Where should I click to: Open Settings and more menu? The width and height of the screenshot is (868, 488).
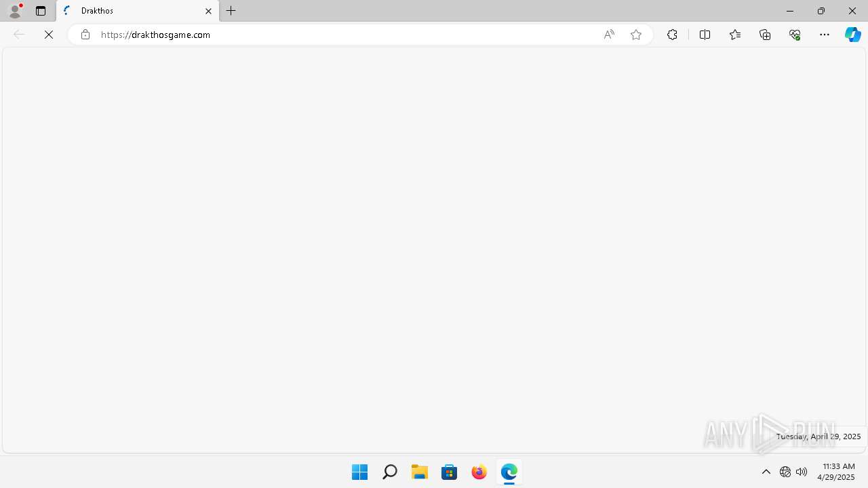[825, 35]
